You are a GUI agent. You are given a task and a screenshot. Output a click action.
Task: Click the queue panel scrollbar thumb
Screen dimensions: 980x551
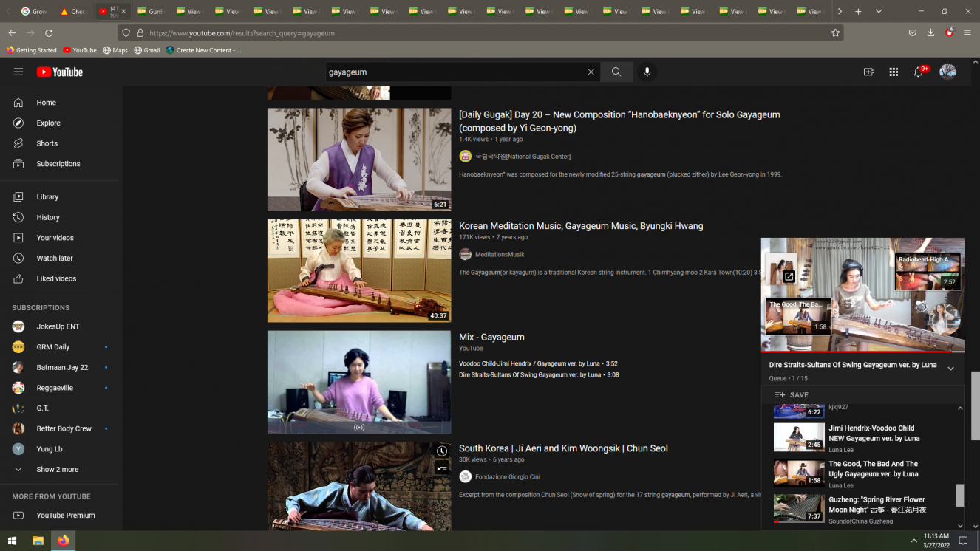(x=960, y=495)
